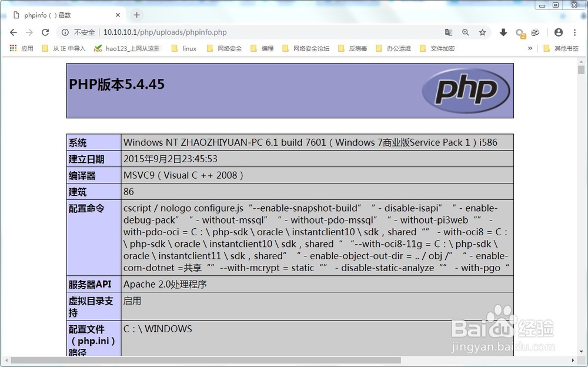Image resolution: width=588 pixels, height=367 pixels.
Task: Open the 网络安全论坛 bookmark folder
Action: (306, 48)
